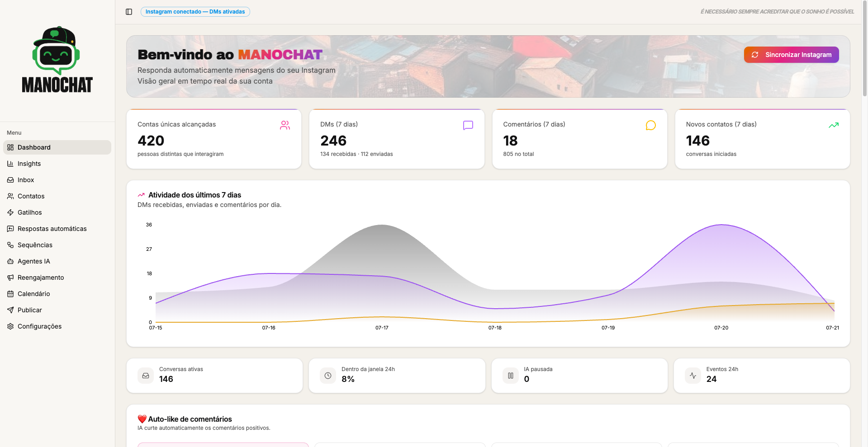Open the Contatos page
This screenshot has width=868, height=447.
click(x=57, y=196)
